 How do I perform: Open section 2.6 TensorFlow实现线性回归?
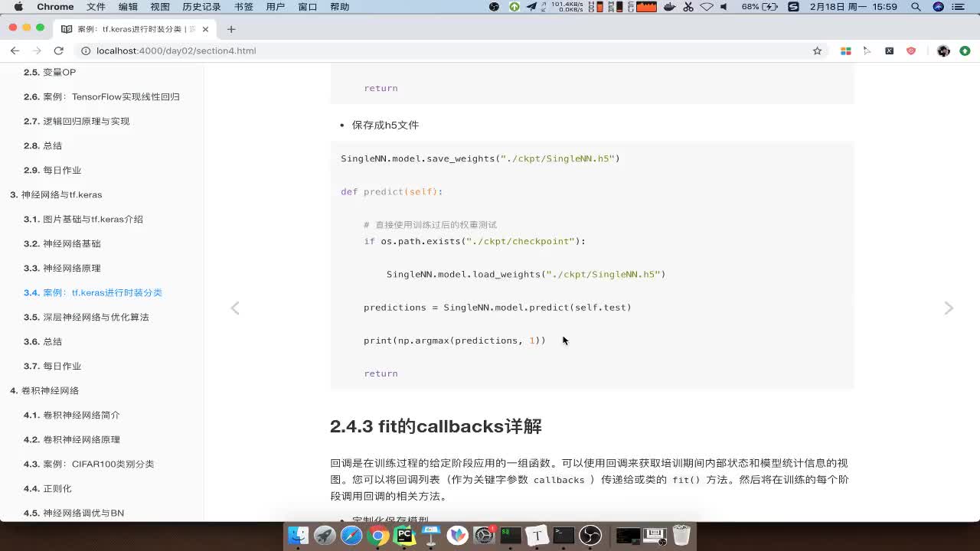102,96
